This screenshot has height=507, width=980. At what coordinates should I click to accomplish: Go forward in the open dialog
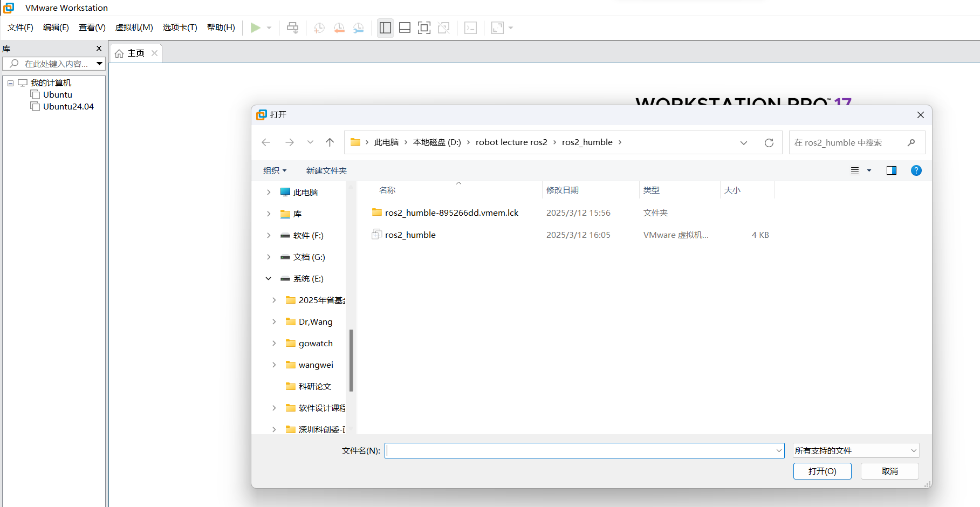point(290,142)
